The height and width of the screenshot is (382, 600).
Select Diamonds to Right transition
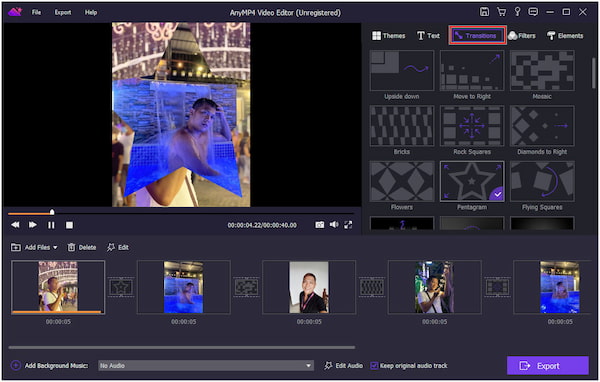[542, 126]
